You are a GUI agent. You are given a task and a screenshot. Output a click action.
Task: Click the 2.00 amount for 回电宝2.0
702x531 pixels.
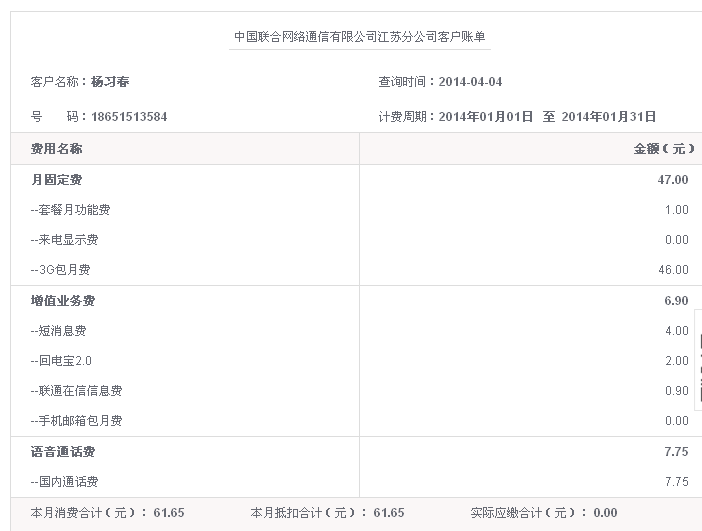coord(676,361)
